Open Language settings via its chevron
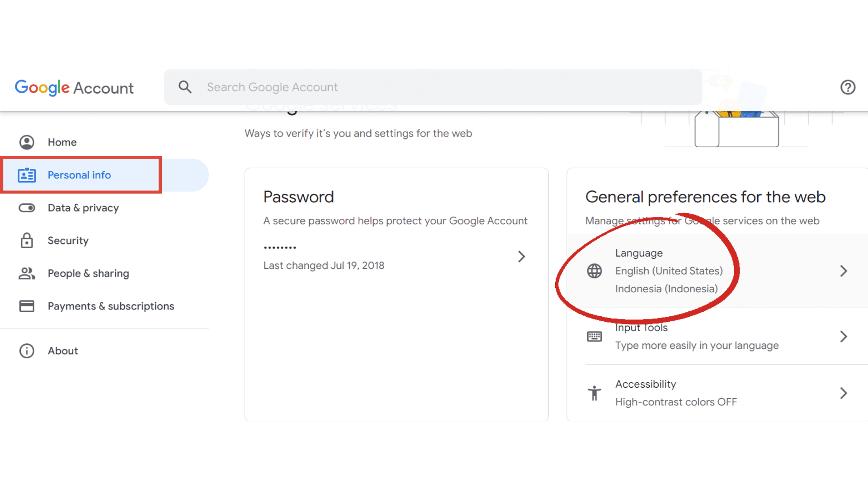 (843, 271)
